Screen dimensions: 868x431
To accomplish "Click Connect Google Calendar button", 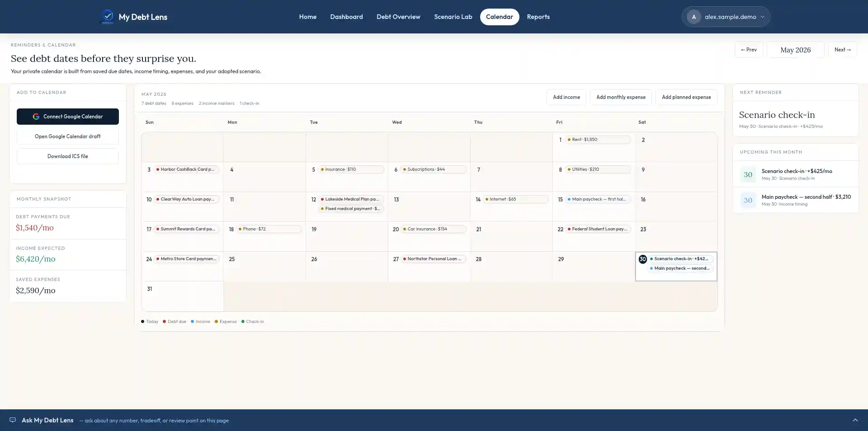I will (68, 117).
